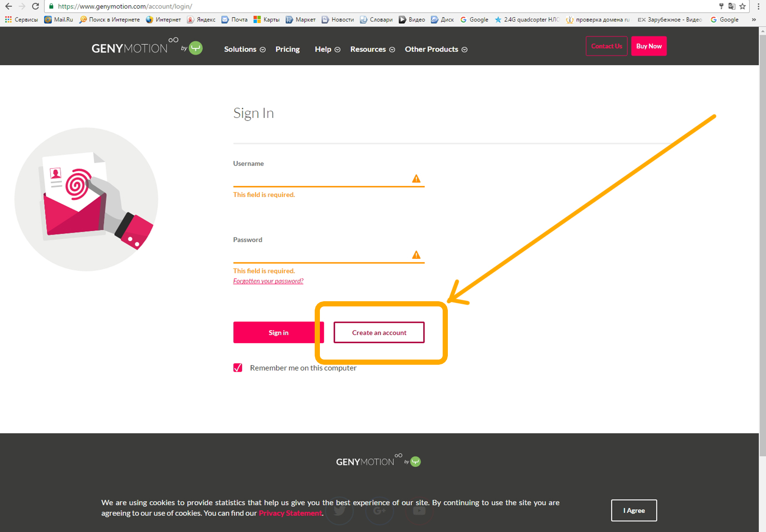Open the Маркет bookmark
Viewport: 766px width, 532px height.
(300, 19)
